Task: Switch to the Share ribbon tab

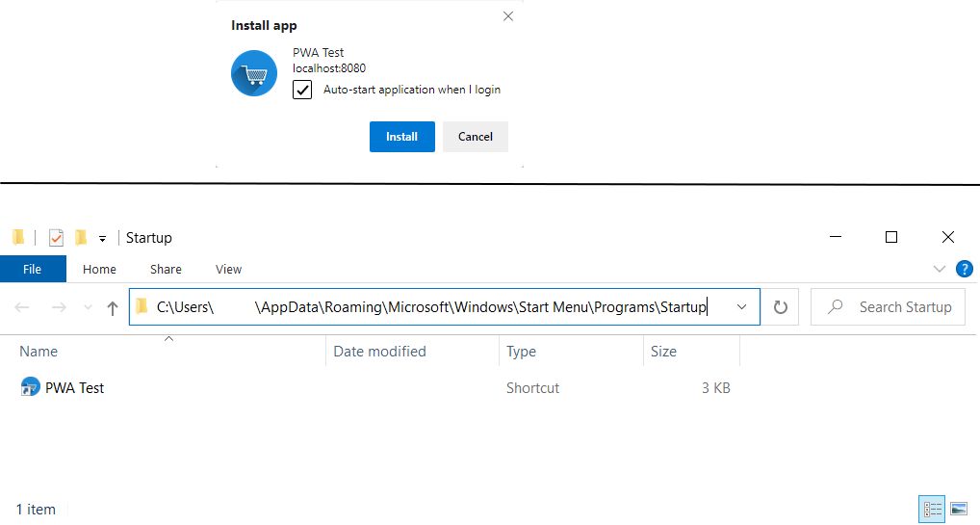Action: (166, 269)
